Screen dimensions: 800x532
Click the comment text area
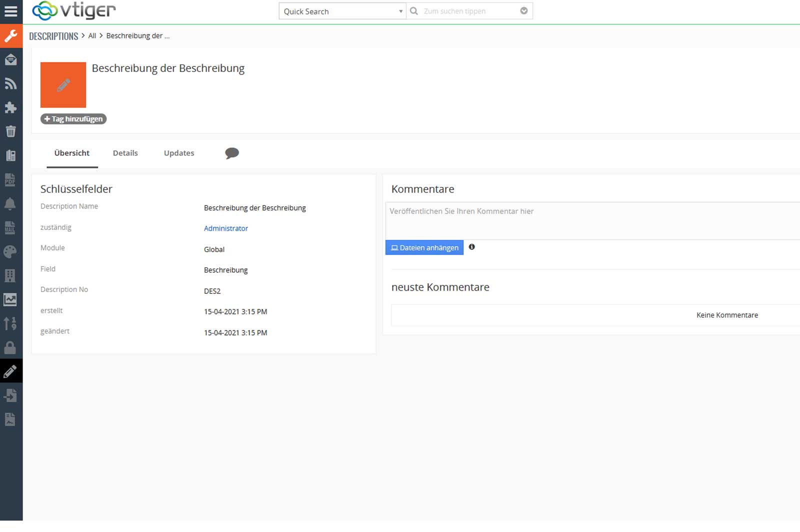coord(590,220)
